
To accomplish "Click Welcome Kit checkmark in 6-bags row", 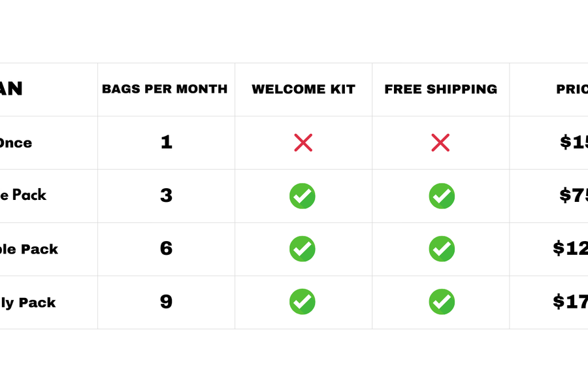I will [x=302, y=249].
